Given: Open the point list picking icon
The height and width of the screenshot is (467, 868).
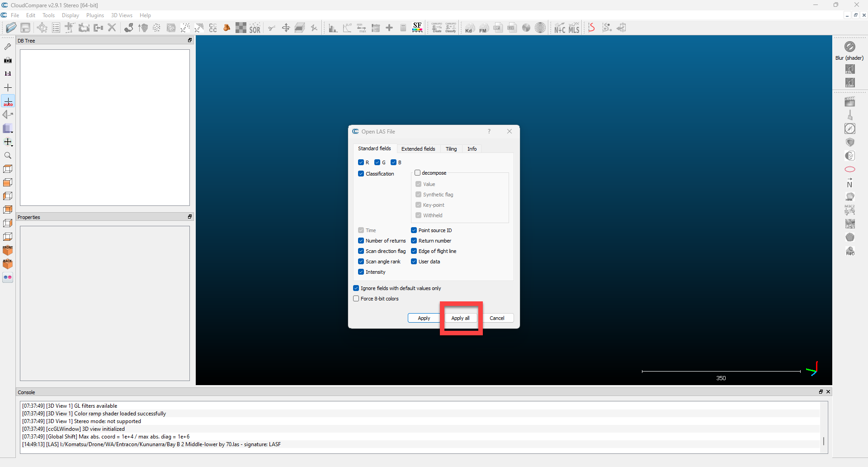Looking at the screenshot, I should point(56,28).
